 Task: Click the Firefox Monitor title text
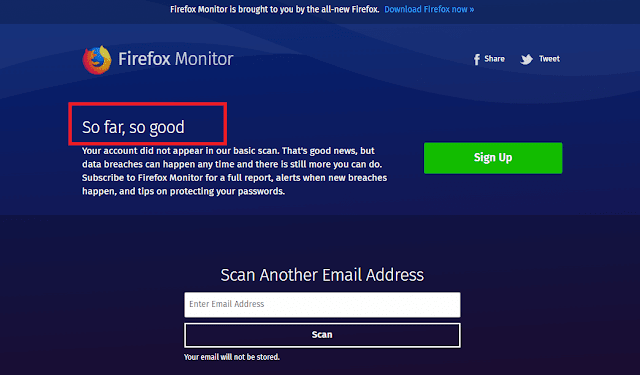[x=176, y=59]
